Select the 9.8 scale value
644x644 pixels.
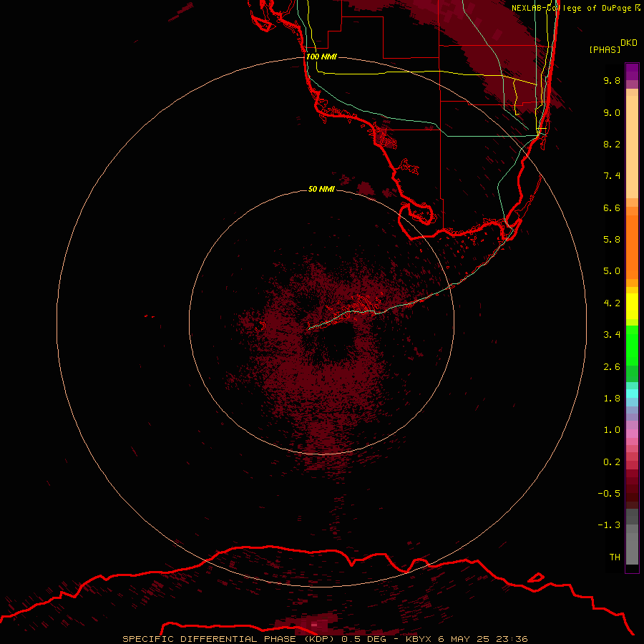click(x=612, y=80)
